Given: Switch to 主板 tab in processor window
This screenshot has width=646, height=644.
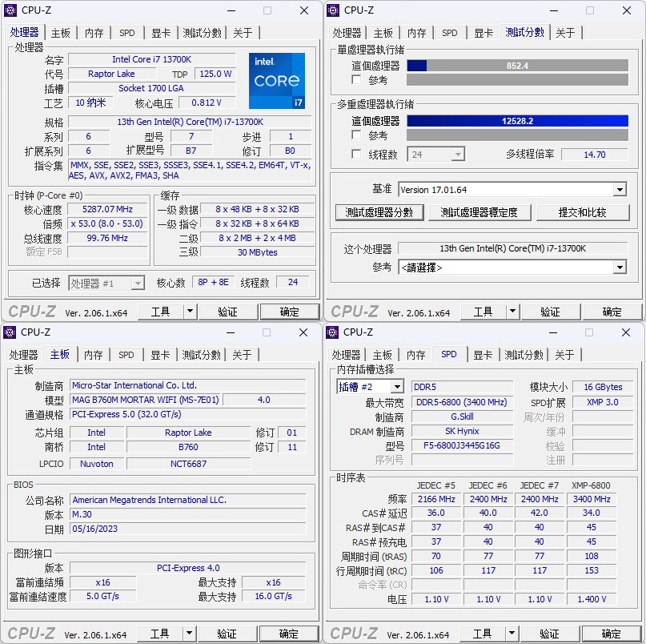Looking at the screenshot, I should click(61, 33).
